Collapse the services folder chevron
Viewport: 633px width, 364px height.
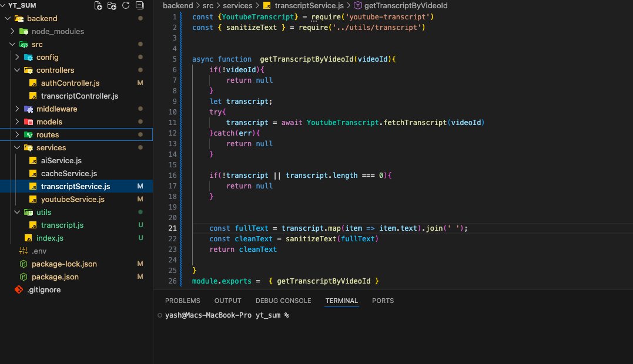point(17,147)
